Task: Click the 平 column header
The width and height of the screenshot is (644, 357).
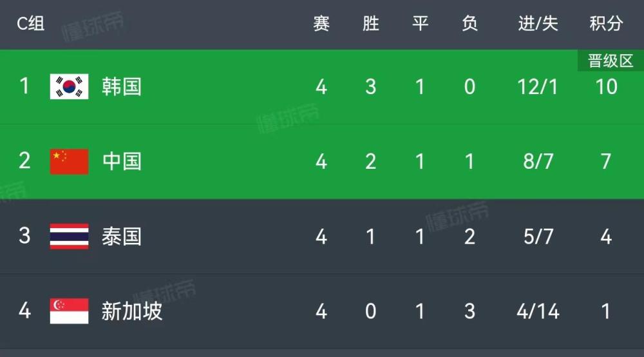Action: [420, 23]
